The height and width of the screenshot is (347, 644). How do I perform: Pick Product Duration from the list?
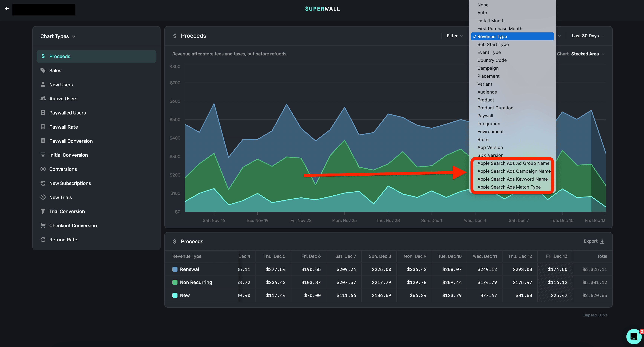tap(495, 108)
